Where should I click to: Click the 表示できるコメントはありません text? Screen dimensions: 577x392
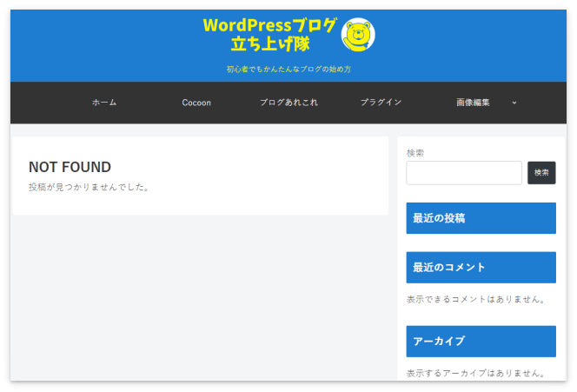(476, 299)
